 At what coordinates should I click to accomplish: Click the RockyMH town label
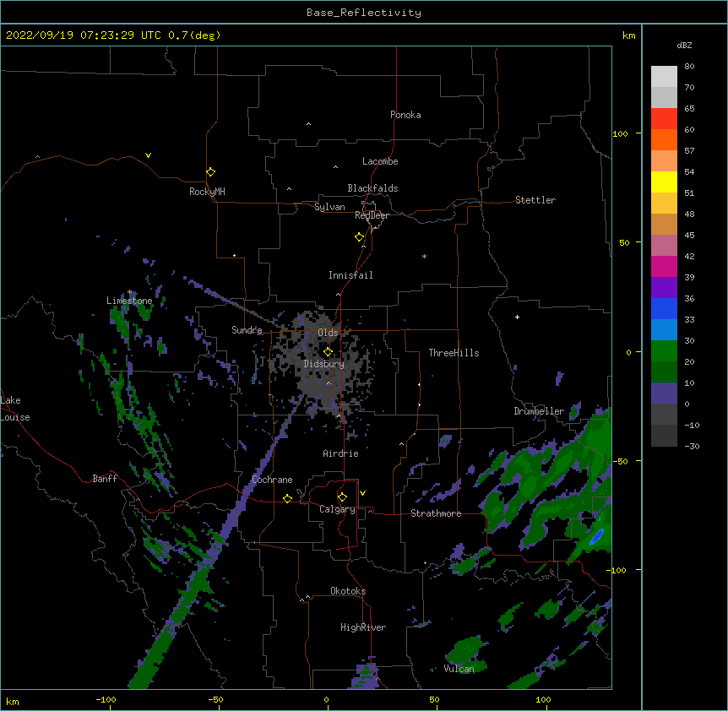tap(207, 192)
